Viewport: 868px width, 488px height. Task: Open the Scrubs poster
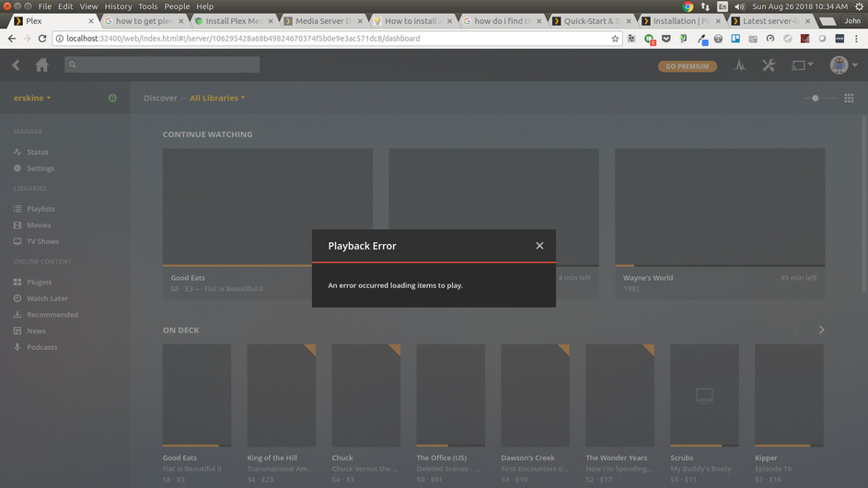click(704, 396)
